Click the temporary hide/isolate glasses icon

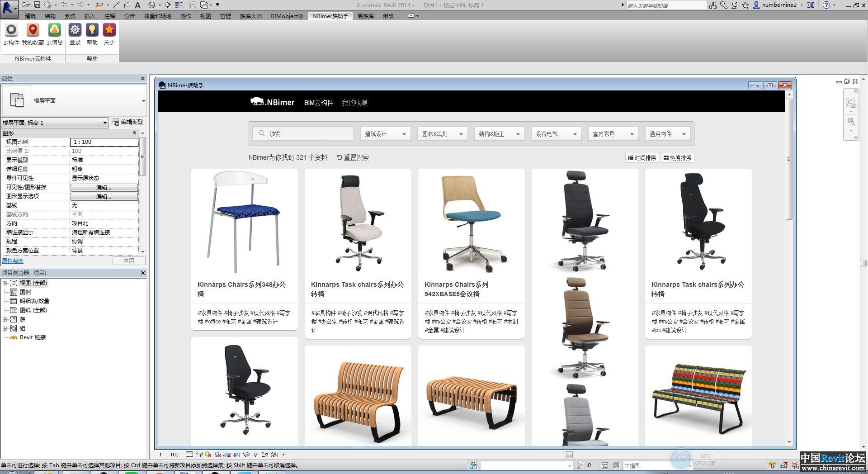[246, 455]
